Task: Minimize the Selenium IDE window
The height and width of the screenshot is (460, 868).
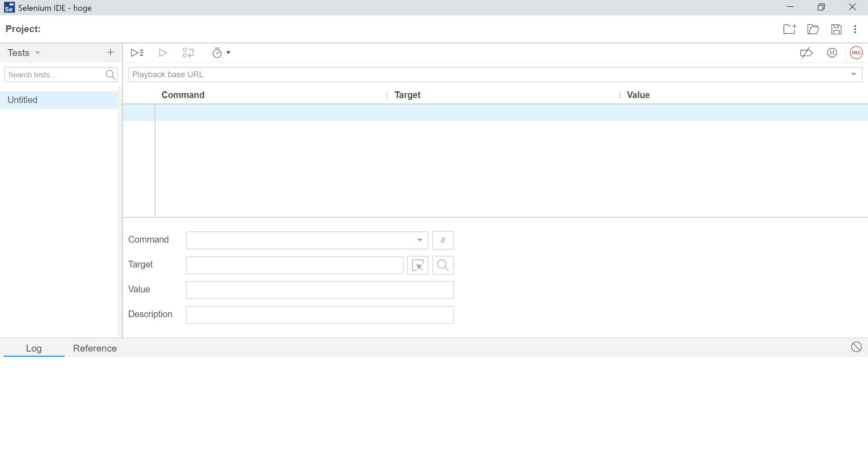Action: tap(790, 7)
